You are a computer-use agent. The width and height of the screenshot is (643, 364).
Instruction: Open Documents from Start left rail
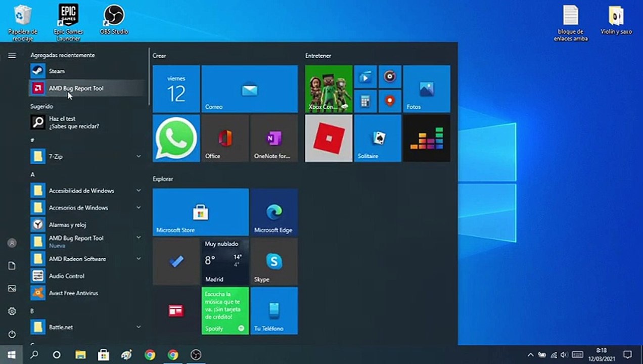pos(12,266)
